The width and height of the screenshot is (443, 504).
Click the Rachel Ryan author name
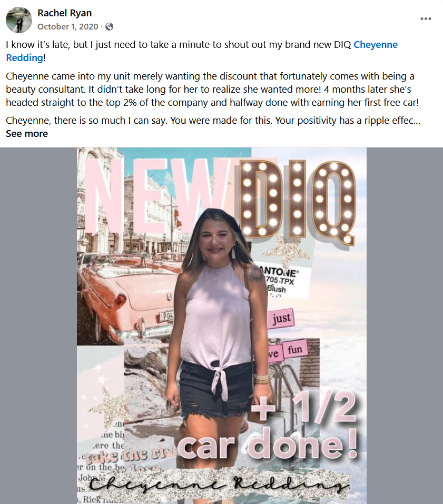pyautogui.click(x=65, y=13)
